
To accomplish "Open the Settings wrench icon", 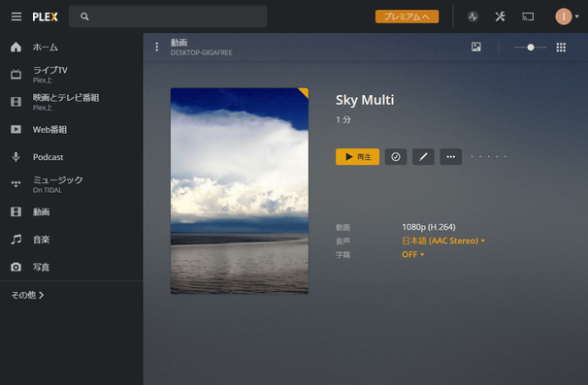I will pos(501,16).
